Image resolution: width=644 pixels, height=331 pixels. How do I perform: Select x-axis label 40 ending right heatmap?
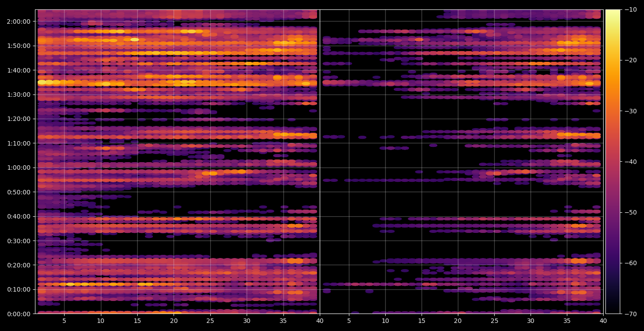coord(604,321)
